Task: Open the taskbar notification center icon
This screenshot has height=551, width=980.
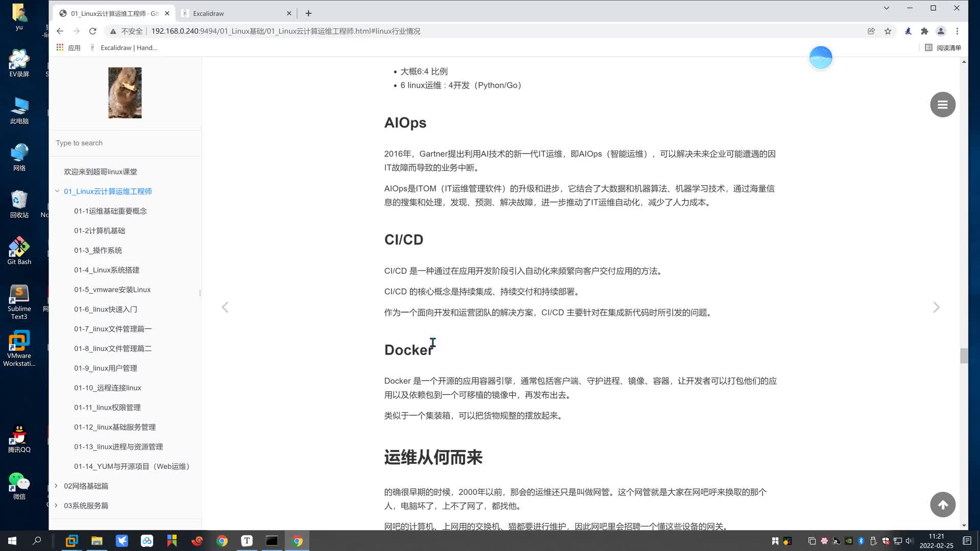Action: (967, 541)
